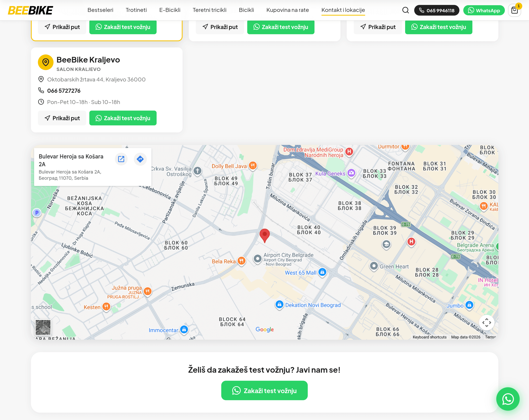The image size is (529, 420).
Task: Click the large bottom Zakaži test vožnju button
Action: click(264, 390)
